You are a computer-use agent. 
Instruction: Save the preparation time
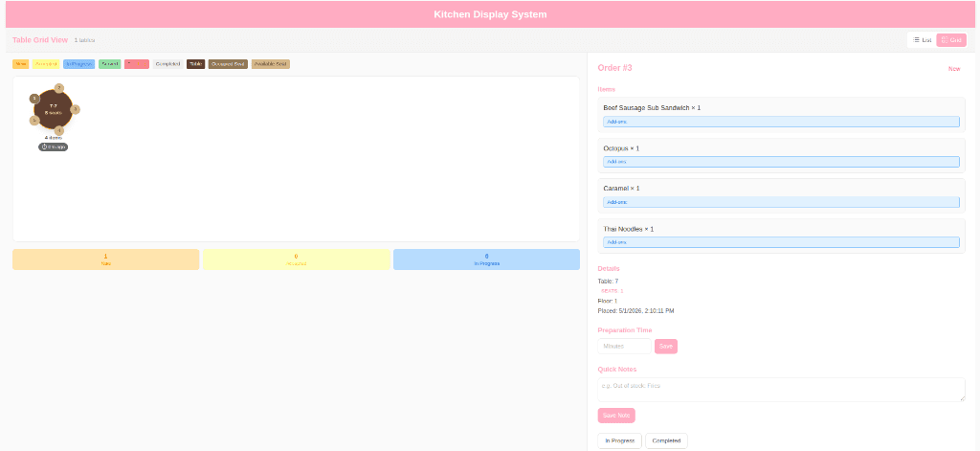click(666, 346)
